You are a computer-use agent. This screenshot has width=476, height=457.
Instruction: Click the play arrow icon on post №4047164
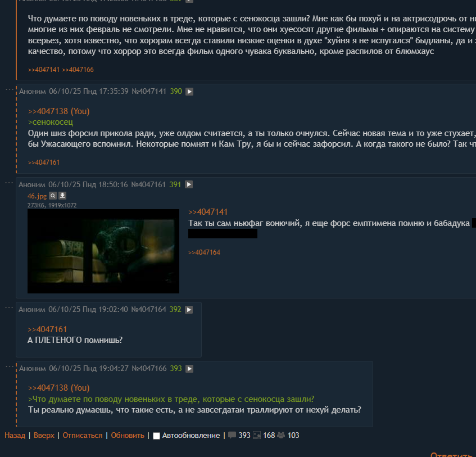[189, 309]
